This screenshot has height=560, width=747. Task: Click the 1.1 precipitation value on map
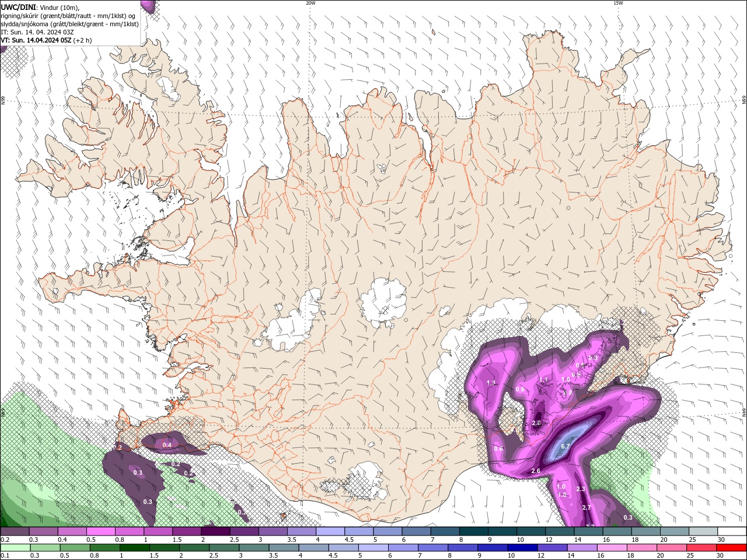(x=544, y=380)
